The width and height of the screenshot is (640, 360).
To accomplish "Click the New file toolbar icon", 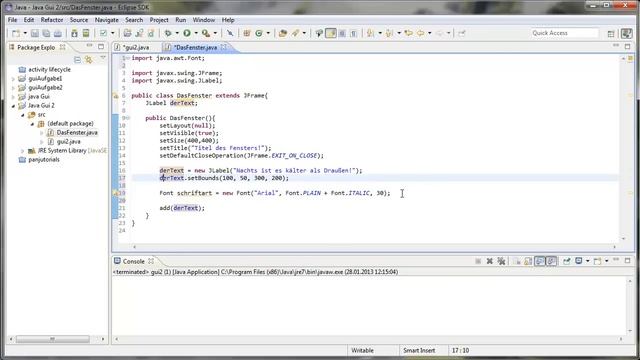I will pyautogui.click(x=16, y=33).
